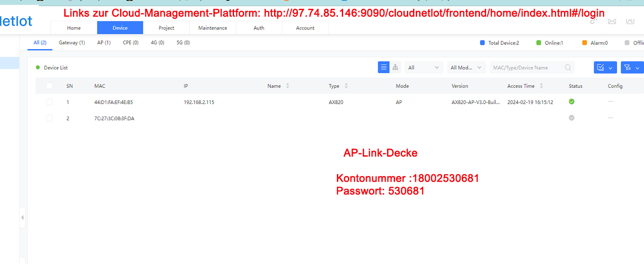Open the Device menu

click(x=120, y=28)
